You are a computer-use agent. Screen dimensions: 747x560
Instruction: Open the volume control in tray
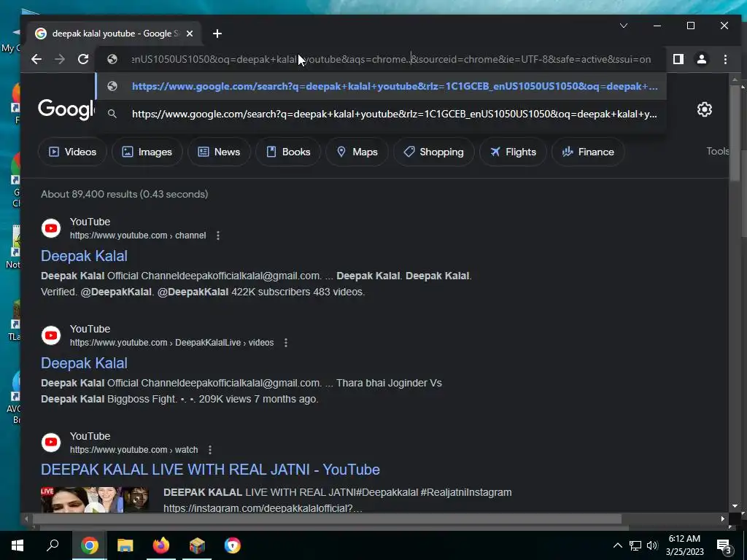click(x=652, y=545)
